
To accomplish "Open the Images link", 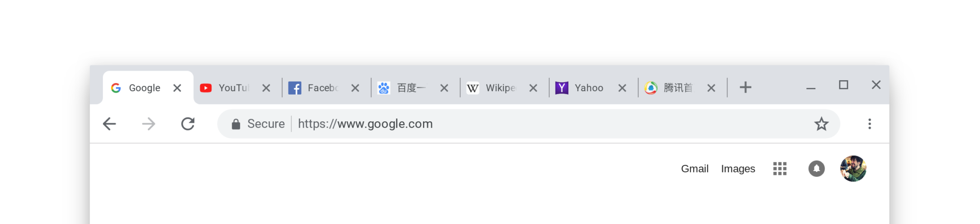I will tap(738, 169).
